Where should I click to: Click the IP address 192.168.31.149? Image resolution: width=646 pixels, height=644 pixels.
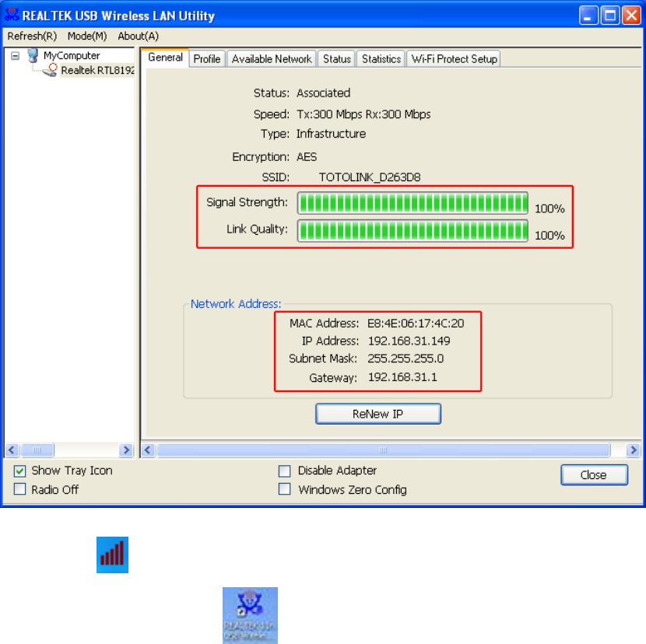(409, 341)
